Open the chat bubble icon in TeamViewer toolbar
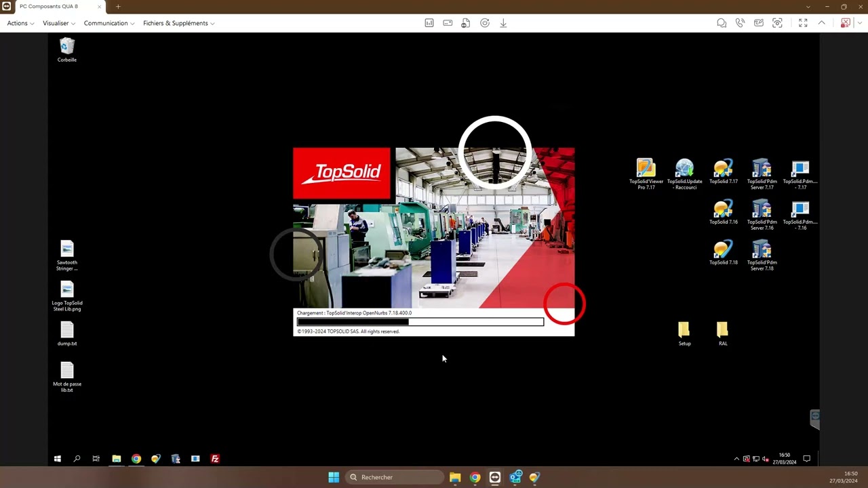 (722, 23)
